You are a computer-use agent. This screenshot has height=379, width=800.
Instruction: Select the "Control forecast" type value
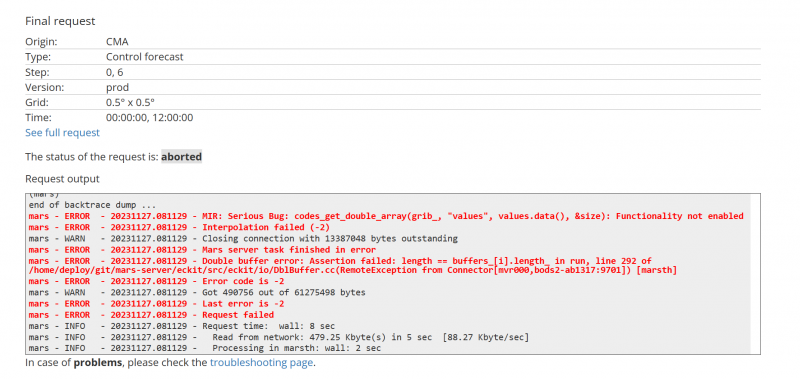click(144, 57)
